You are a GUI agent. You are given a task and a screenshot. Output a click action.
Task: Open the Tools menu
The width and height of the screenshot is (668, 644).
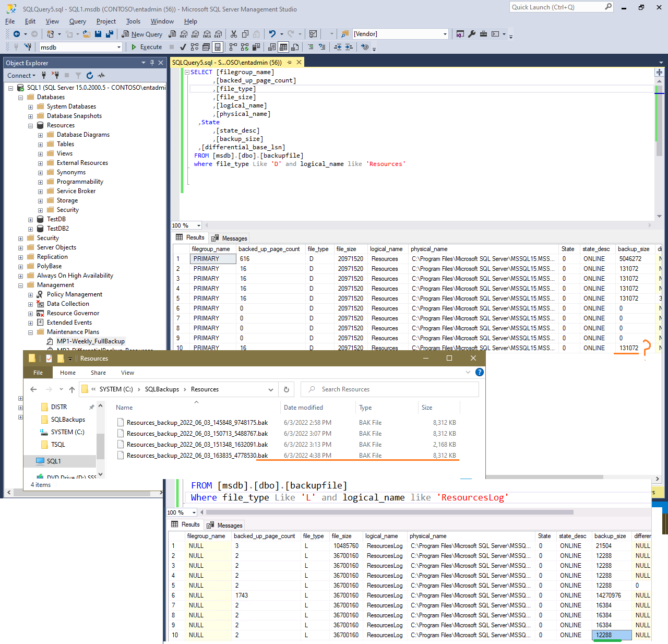133,21
